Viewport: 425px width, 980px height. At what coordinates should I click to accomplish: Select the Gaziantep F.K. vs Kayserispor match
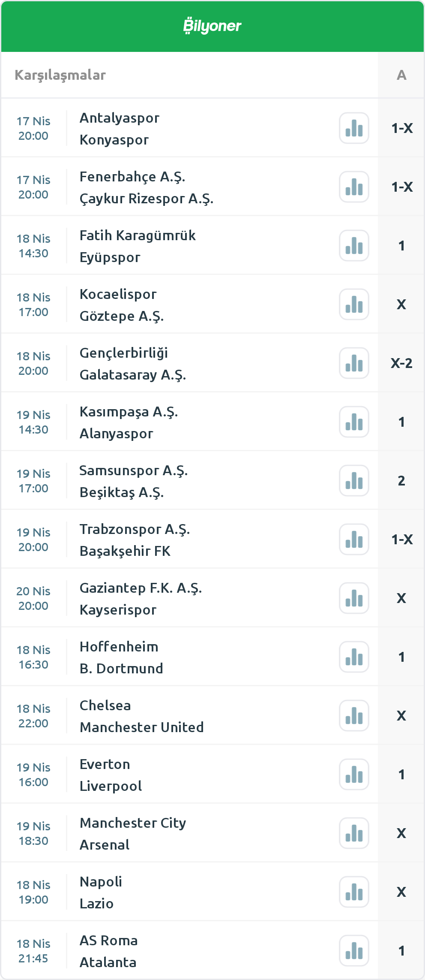(x=171, y=598)
